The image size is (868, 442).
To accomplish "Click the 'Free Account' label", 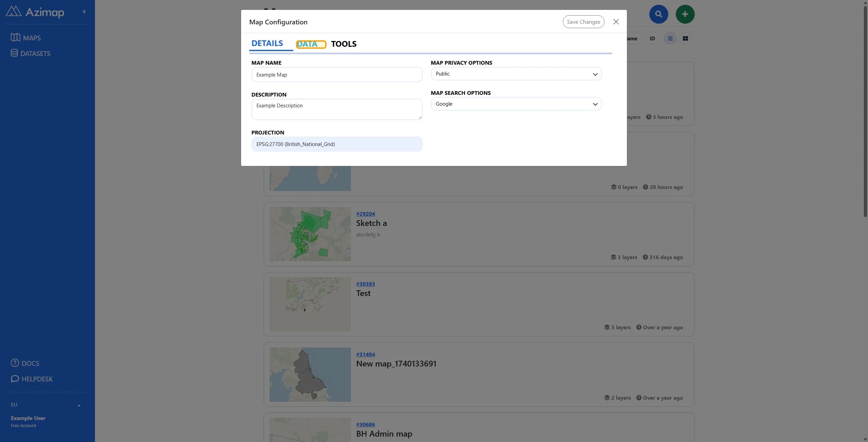I will [23, 426].
